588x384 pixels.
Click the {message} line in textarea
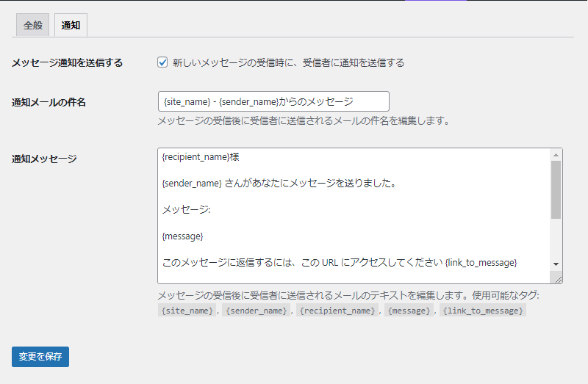tap(182, 236)
